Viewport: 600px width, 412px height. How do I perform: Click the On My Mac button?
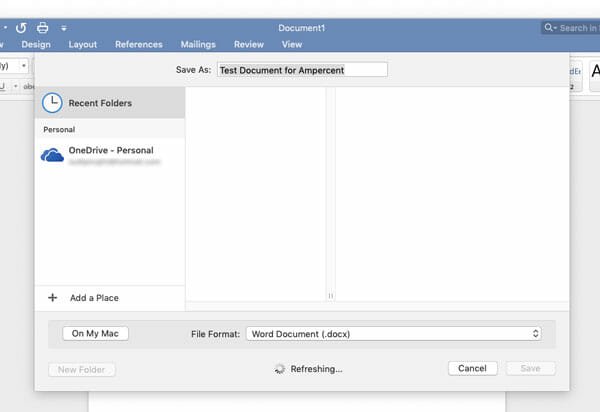95,334
